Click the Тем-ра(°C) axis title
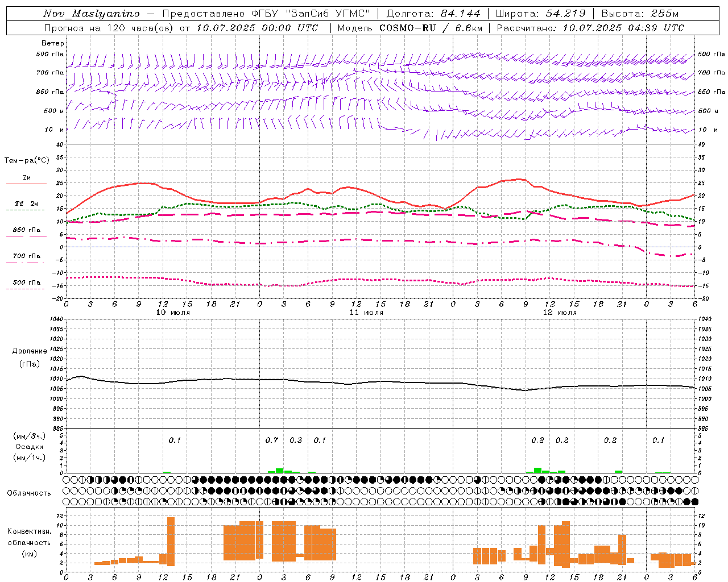The width and height of the screenshot is (728, 582). (27, 161)
